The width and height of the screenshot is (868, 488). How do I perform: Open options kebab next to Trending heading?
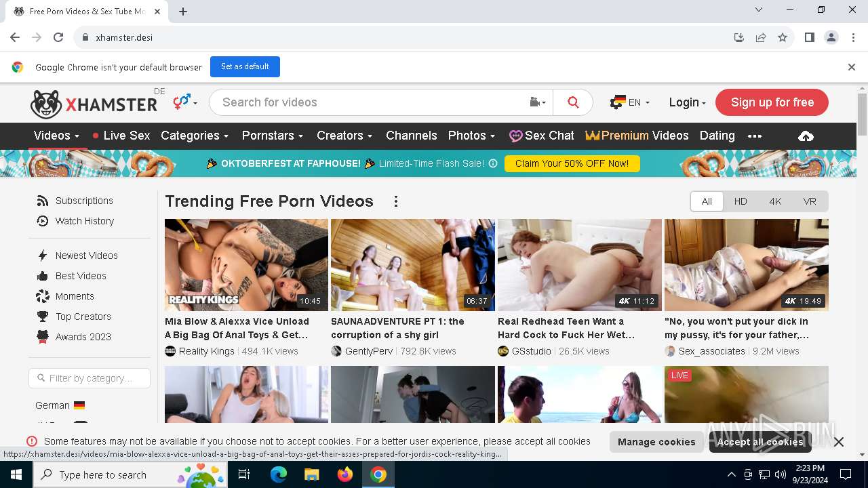(x=396, y=201)
